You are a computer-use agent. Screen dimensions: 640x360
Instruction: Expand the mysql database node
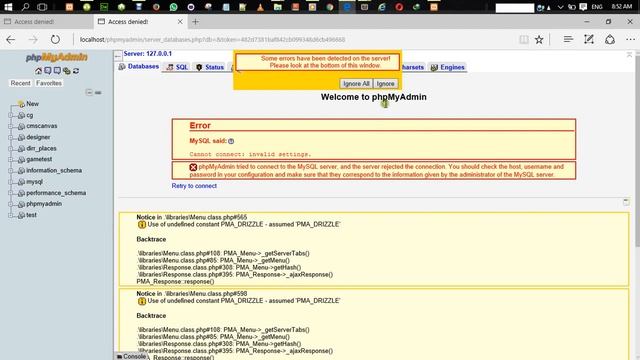click(x=11, y=182)
